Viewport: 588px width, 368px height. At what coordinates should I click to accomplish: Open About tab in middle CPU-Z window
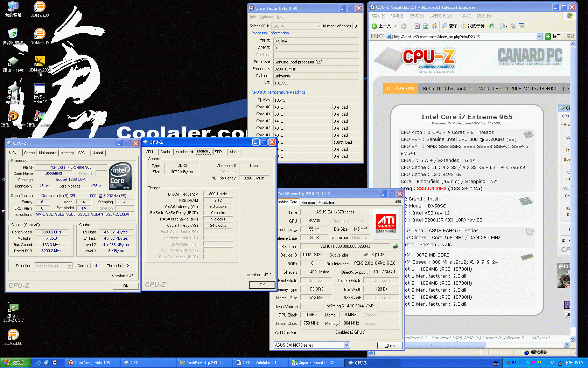pyautogui.click(x=234, y=152)
